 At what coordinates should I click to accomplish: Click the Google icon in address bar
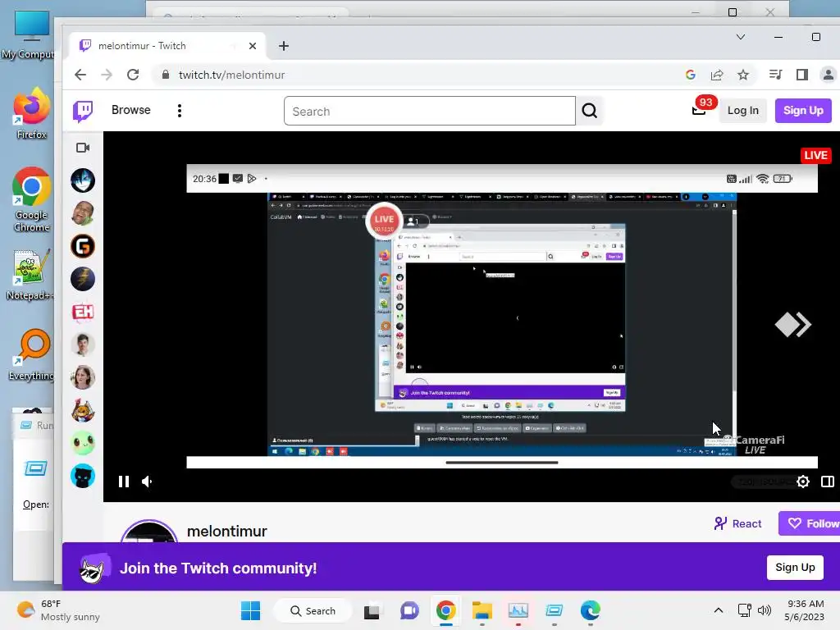(x=691, y=75)
